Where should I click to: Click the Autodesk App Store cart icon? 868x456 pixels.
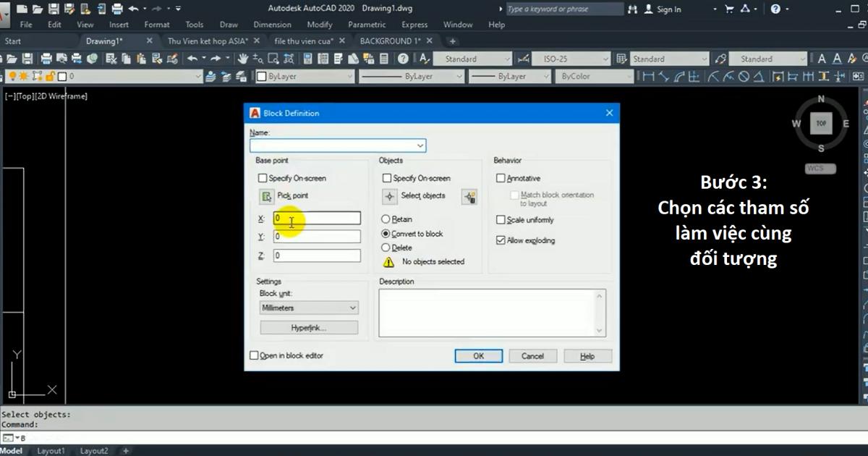tap(729, 9)
